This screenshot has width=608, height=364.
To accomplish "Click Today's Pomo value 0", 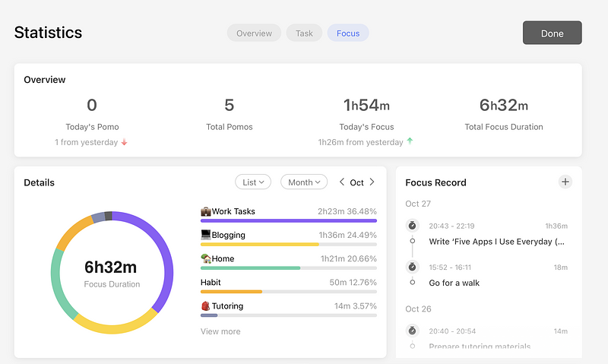I will tap(92, 105).
